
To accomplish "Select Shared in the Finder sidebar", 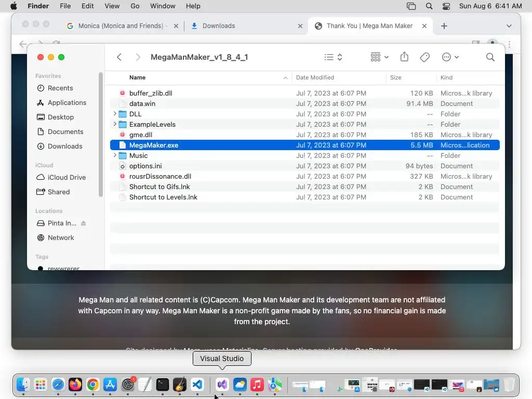I will 58,192.
